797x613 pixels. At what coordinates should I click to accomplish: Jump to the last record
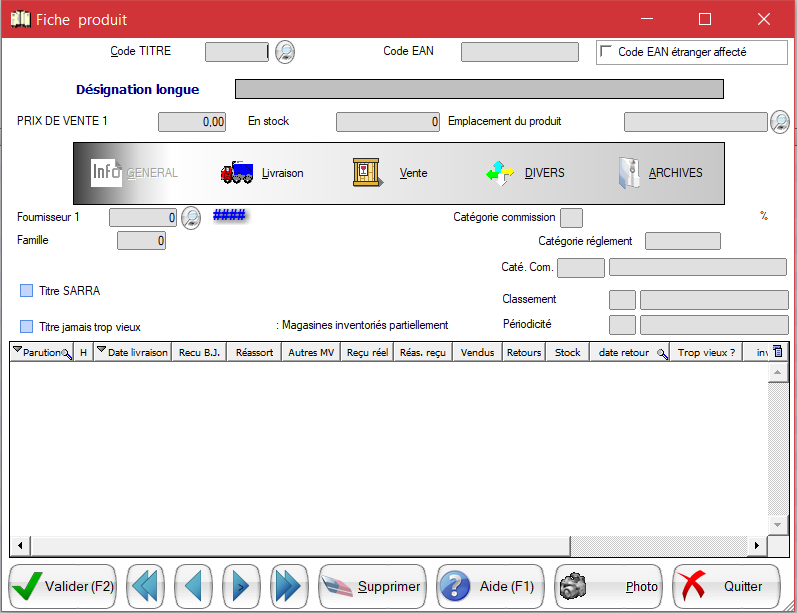point(288,586)
